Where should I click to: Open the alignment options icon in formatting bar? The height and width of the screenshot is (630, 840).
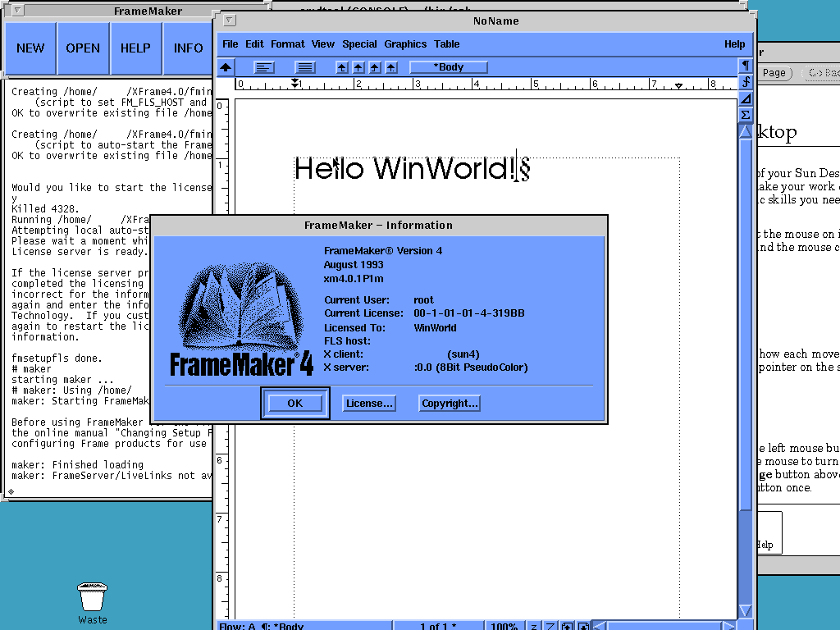(x=263, y=67)
